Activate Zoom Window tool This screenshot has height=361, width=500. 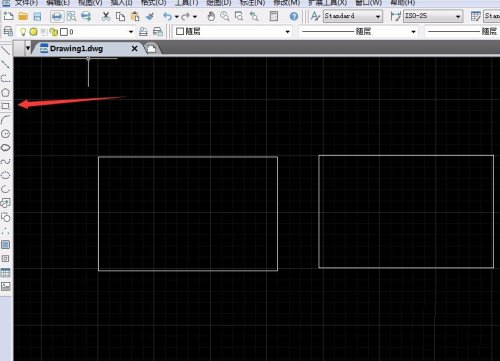(x=239, y=16)
